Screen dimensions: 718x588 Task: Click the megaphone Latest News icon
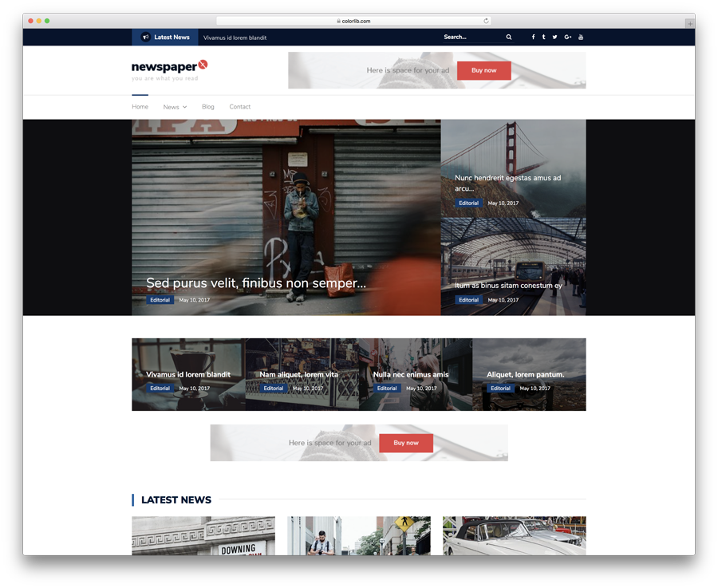pyautogui.click(x=145, y=37)
